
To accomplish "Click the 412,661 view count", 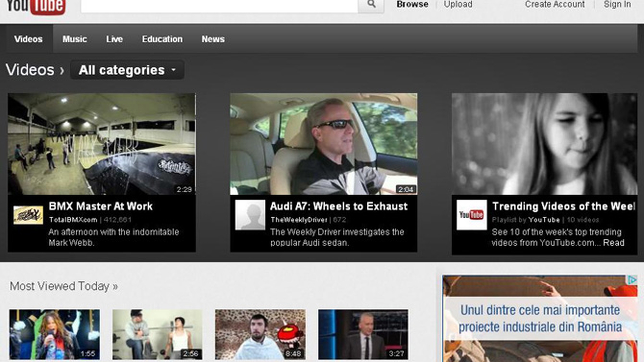I will (117, 220).
